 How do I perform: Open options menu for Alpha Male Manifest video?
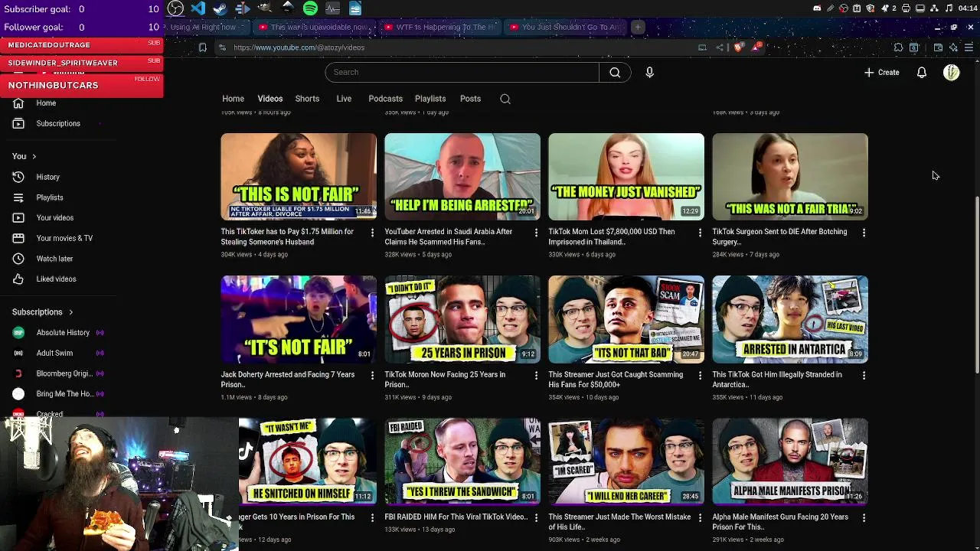[x=864, y=518]
